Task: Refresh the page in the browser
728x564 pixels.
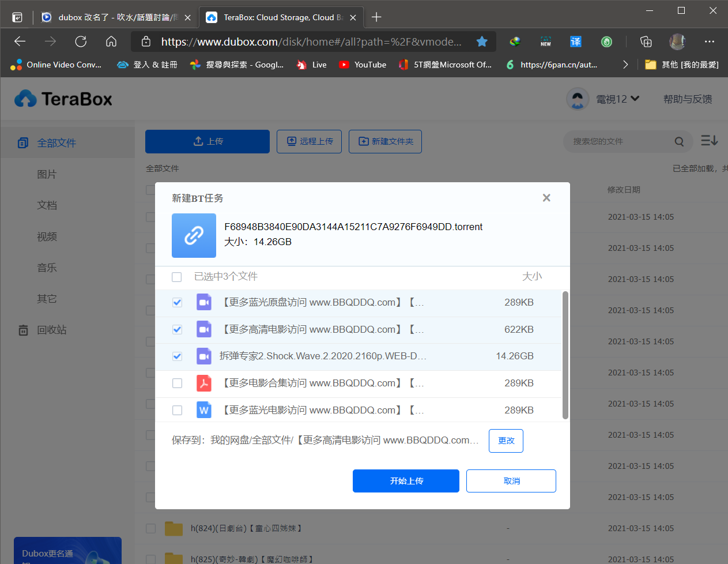Action: pos(81,42)
